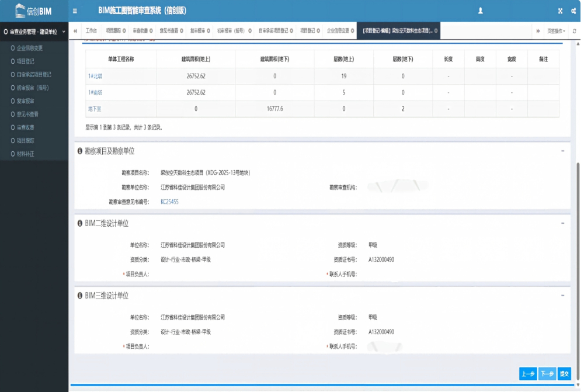This screenshot has width=584, height=392.
Task: Click the A132000490 certificate number in BIM二维设计单位
Action: [x=381, y=260]
